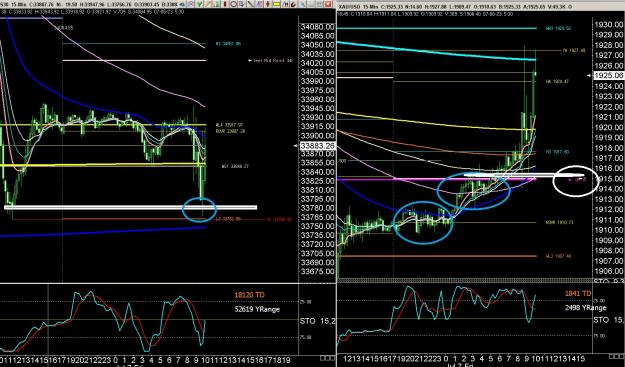Click the 33883.26 current price tag
Screen dimensions: 625x367
[317, 146]
